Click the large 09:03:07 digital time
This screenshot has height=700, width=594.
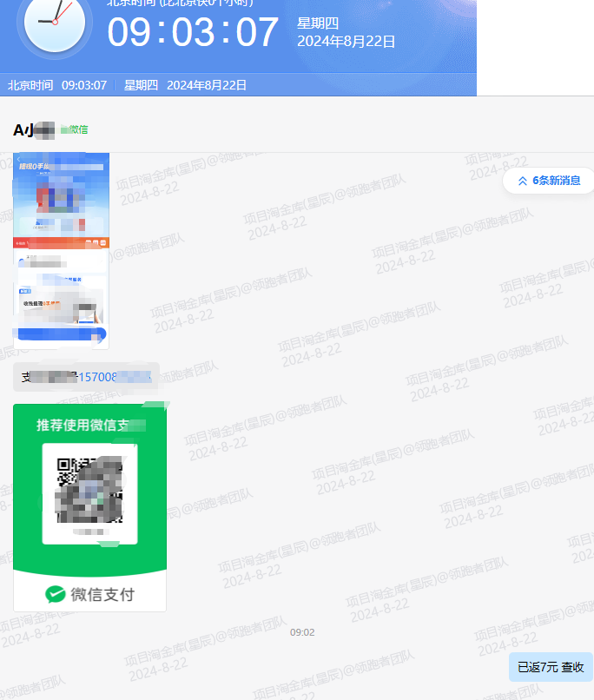pyautogui.click(x=193, y=33)
